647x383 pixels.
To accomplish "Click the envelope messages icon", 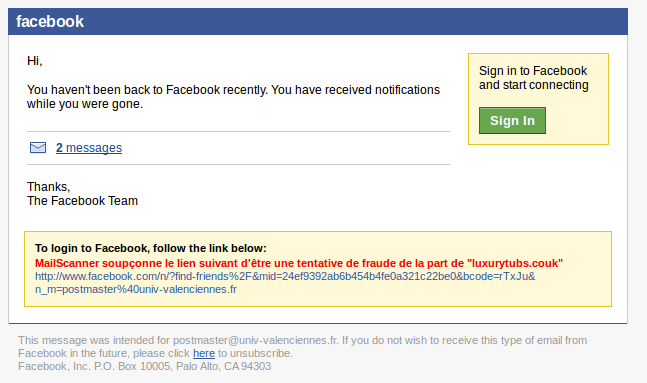I will (x=38, y=147).
